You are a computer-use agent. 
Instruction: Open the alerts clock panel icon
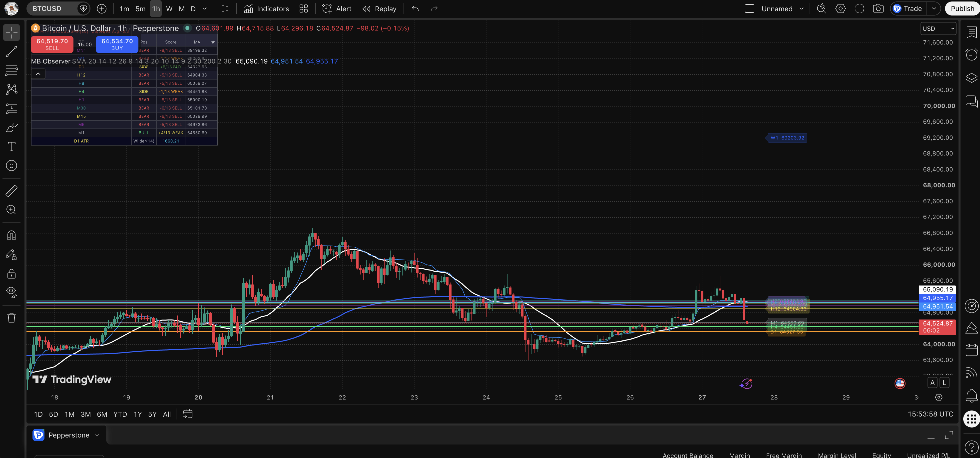coord(971,55)
